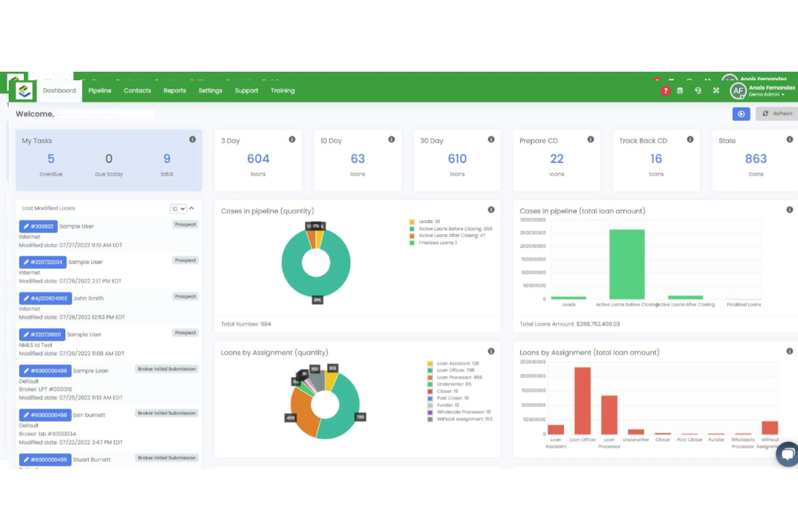Image resolution: width=798 pixels, height=532 pixels.
Task: Open the Pipeline menu
Action: (x=100, y=91)
